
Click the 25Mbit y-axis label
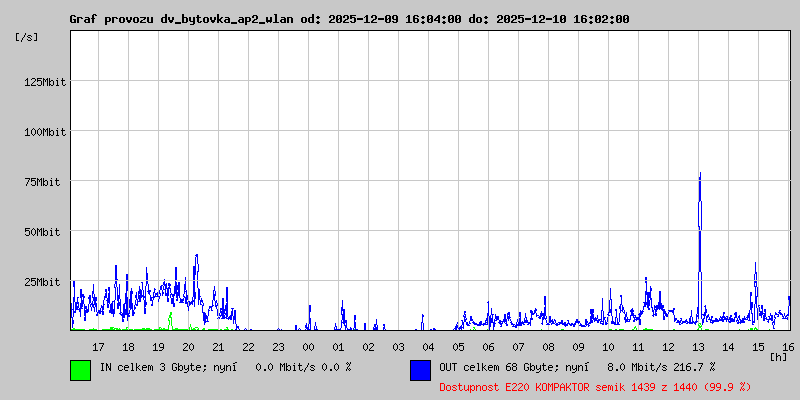point(42,282)
